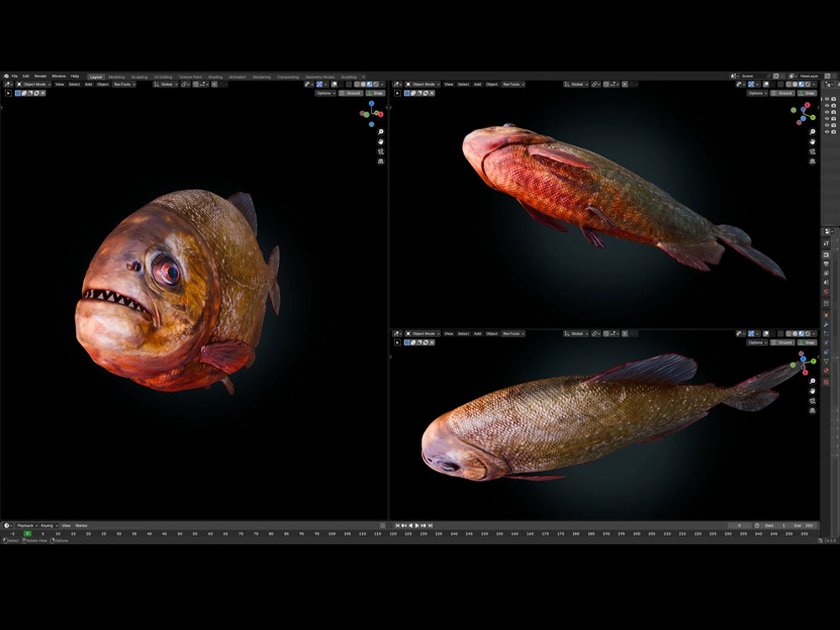Viewport: 840px width, 630px height.
Task: Open the RanTools dropdown in left viewport
Action: pyautogui.click(x=123, y=84)
